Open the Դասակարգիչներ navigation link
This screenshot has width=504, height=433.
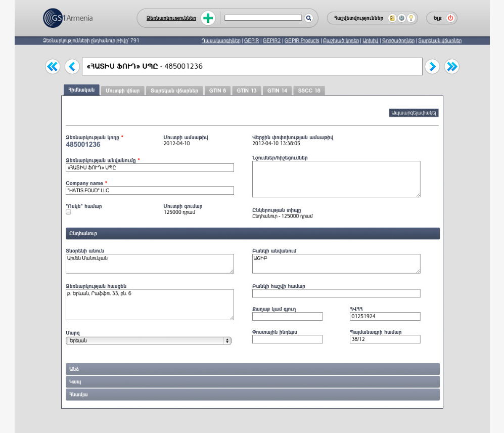pyautogui.click(x=221, y=40)
